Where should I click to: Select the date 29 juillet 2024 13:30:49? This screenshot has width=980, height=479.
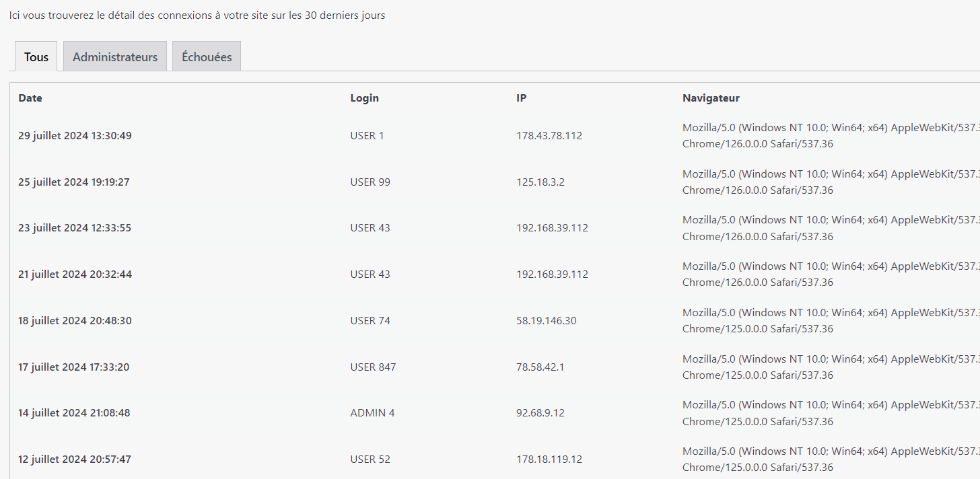pos(75,136)
